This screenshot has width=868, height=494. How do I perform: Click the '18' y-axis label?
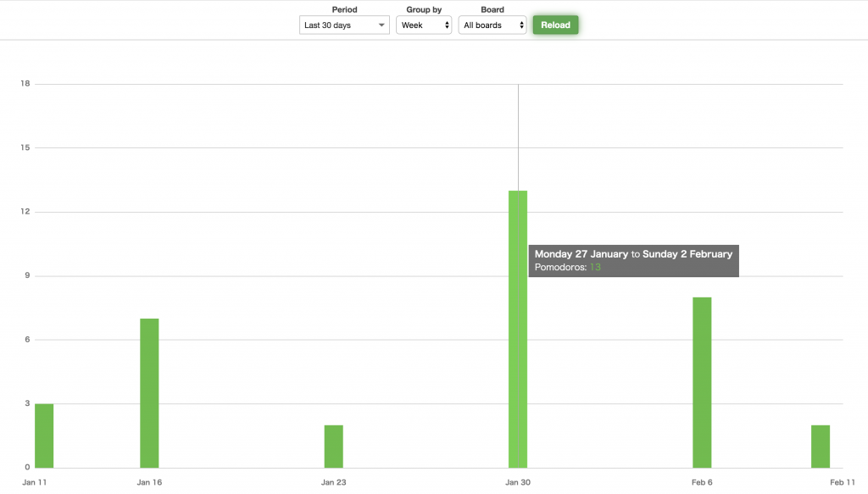coord(25,84)
